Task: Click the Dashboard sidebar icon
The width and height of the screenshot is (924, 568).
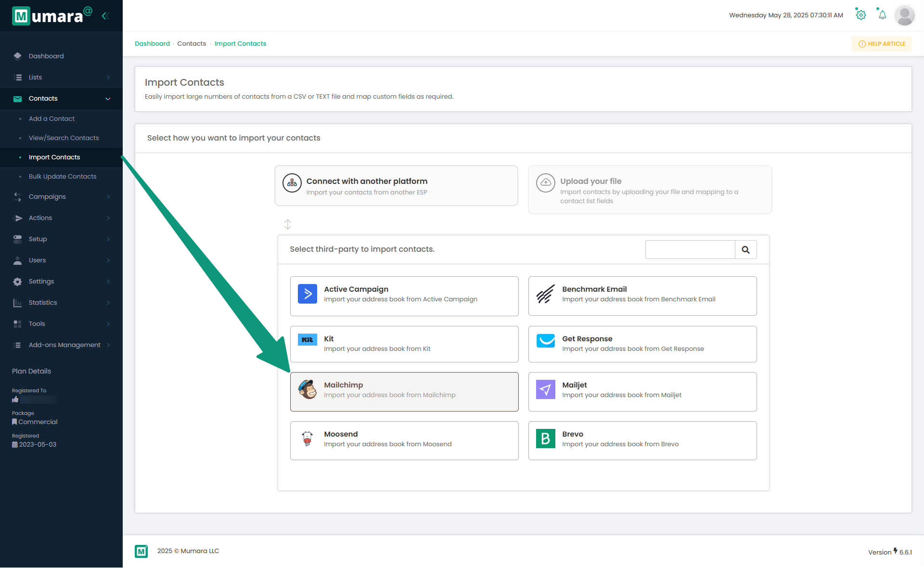Action: pos(18,56)
